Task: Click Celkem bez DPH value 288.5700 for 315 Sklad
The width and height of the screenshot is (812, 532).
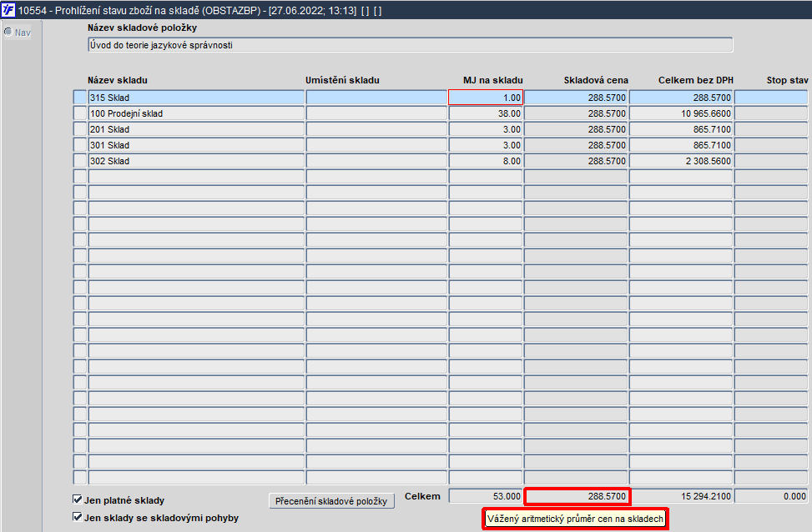Action: coord(681,98)
